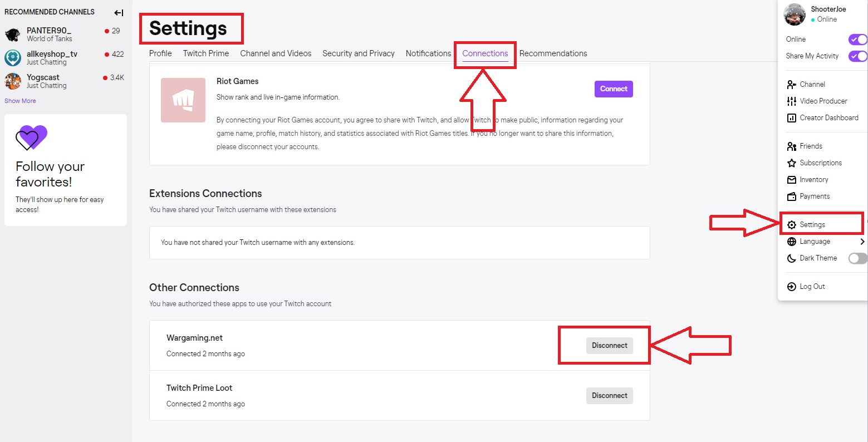Click the Riot Games logo thumbnail
Image resolution: width=868 pixels, height=442 pixels.
[x=183, y=100]
